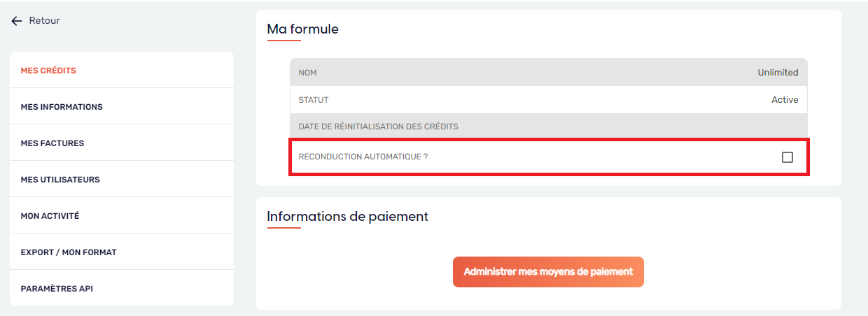Click Date de réinitialisation des crédits label
This screenshot has width=868, height=316.
(x=378, y=127)
